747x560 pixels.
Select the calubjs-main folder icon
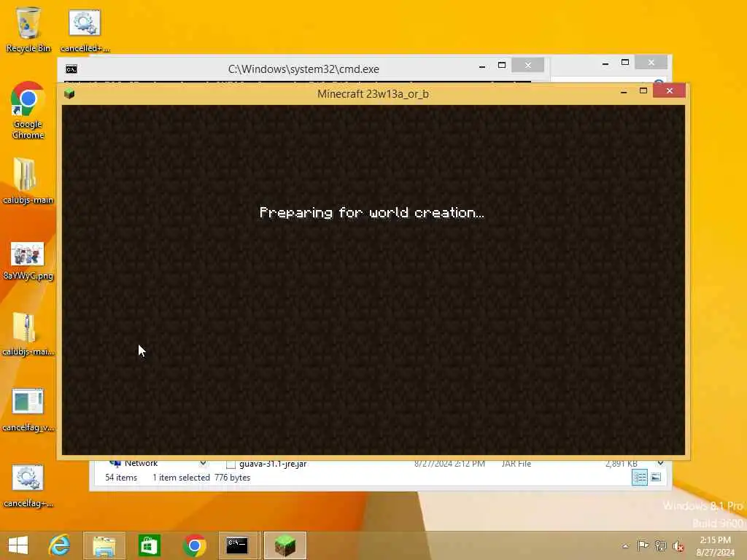point(28,181)
